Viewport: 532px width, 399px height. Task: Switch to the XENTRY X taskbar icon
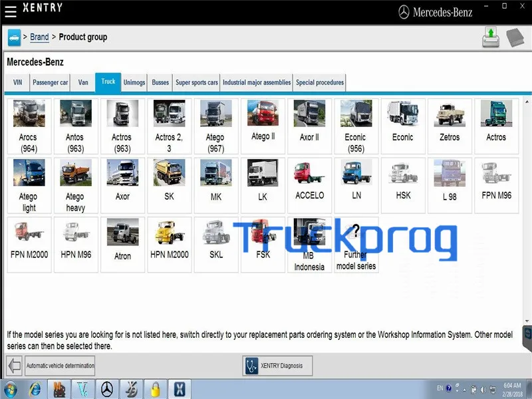coord(180,389)
